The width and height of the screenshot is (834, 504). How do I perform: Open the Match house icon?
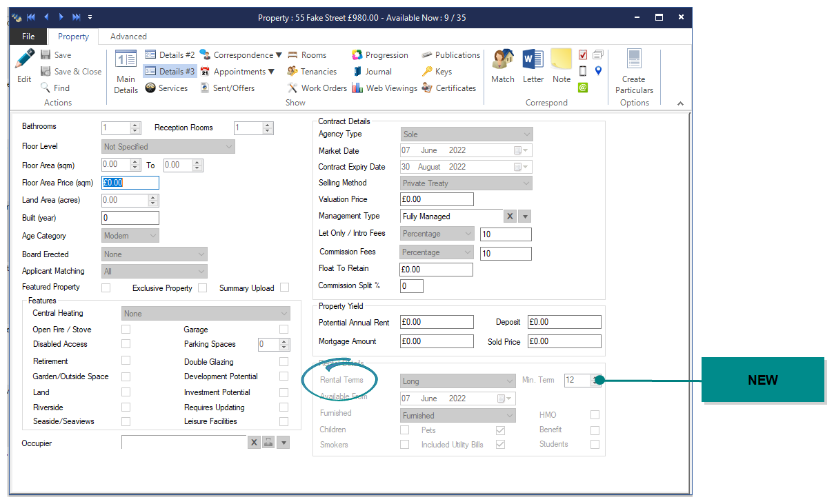[502, 62]
